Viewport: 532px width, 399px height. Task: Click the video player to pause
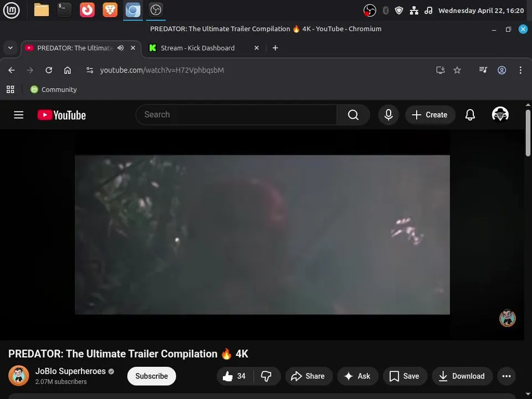point(262,235)
